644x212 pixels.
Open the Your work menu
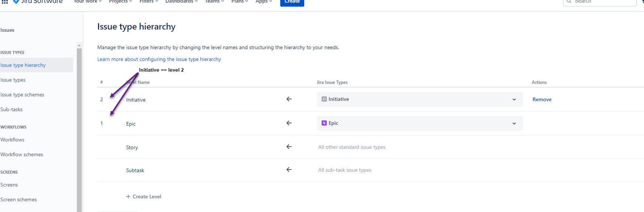coord(88,1)
